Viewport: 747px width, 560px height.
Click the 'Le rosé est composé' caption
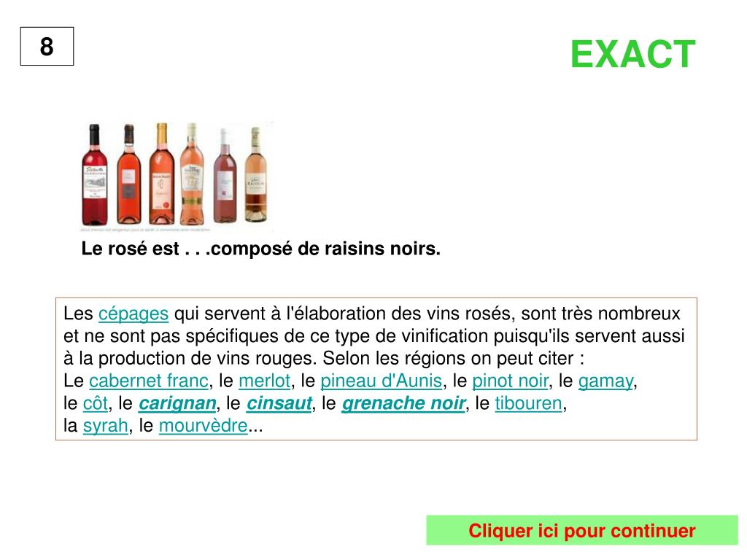pos(260,249)
